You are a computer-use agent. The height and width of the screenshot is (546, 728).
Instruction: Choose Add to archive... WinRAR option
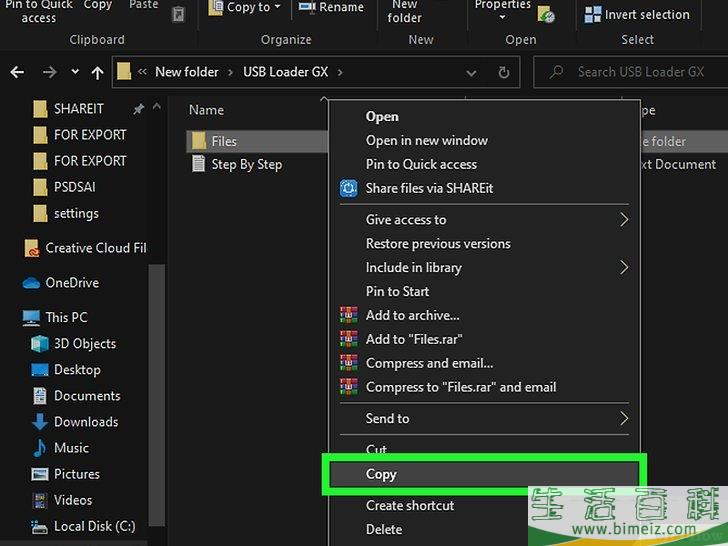pyautogui.click(x=484, y=315)
